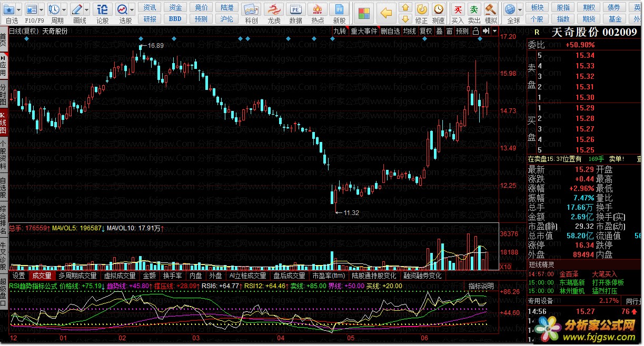Expand the 选股 dropdown arrow

point(132,9)
